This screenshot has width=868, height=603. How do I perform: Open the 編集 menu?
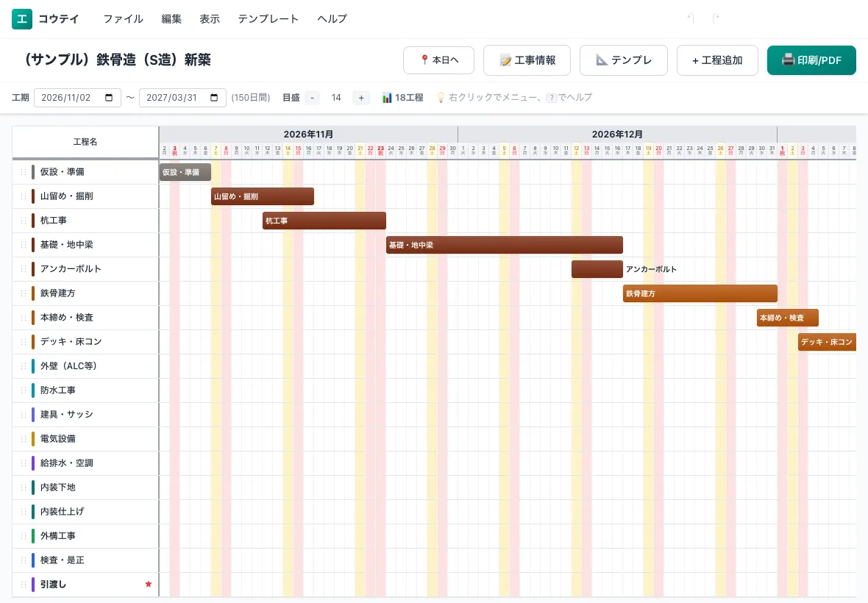171,19
